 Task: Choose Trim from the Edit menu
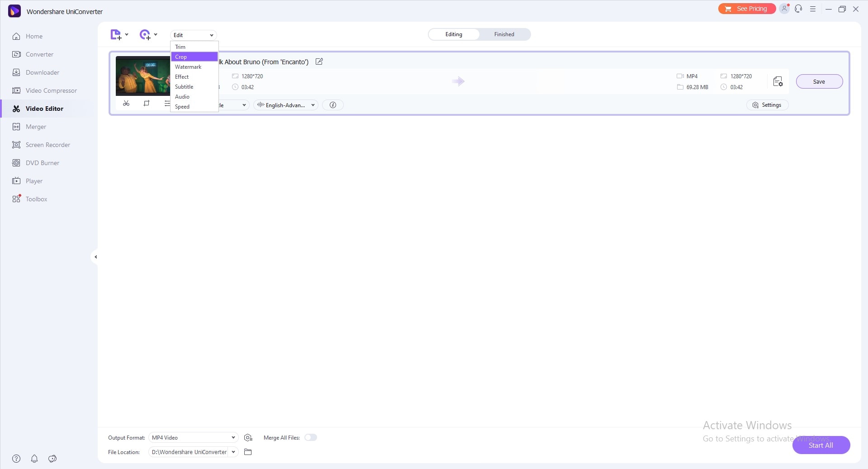click(x=194, y=47)
